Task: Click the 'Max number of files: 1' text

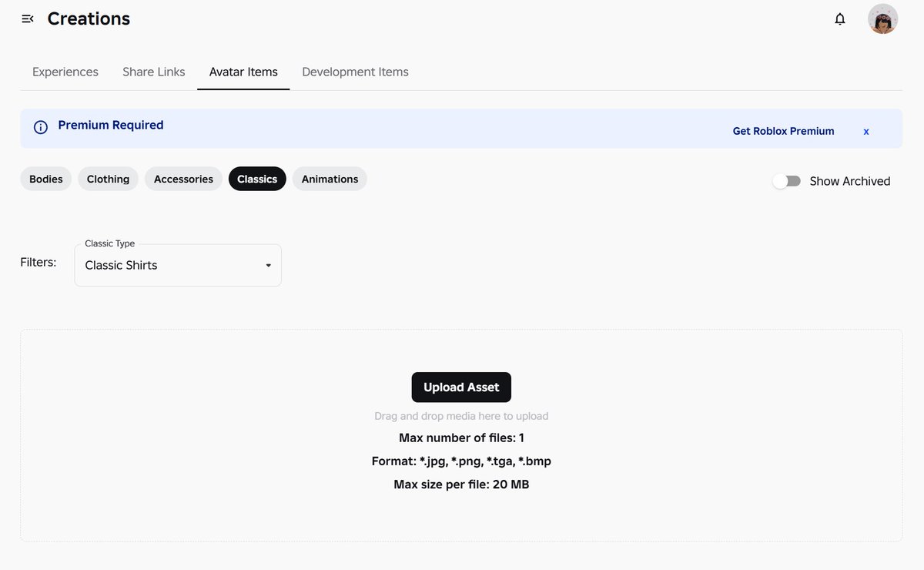Action: coord(461,438)
